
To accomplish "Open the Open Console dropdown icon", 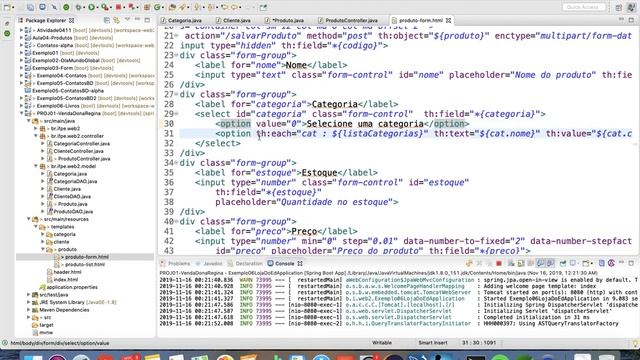I will coord(587,264).
